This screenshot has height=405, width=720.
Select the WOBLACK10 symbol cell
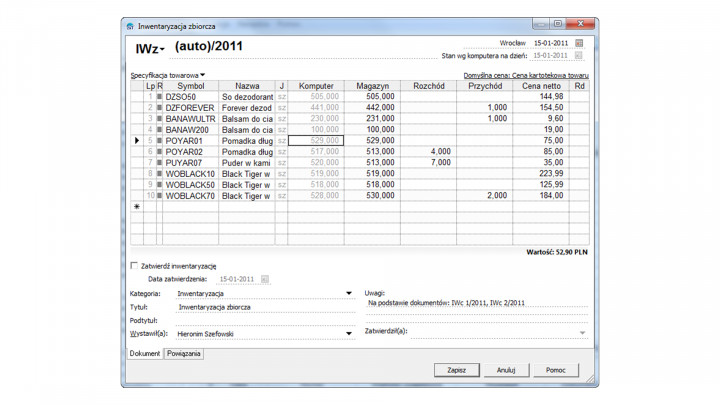(x=191, y=174)
